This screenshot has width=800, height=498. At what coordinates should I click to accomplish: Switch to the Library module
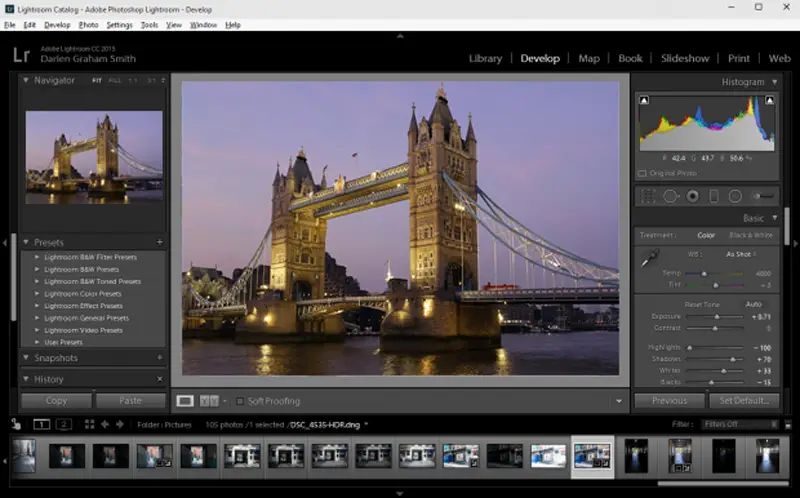pos(485,58)
